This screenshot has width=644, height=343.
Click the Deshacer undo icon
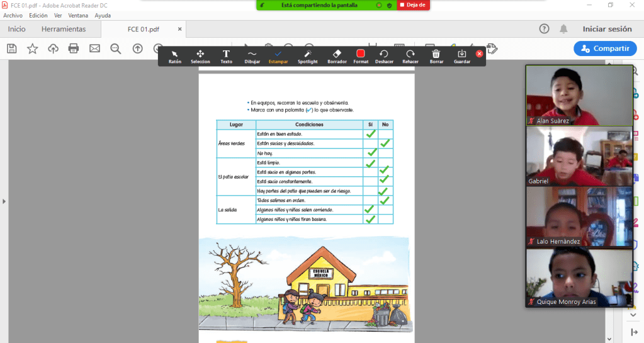point(384,56)
